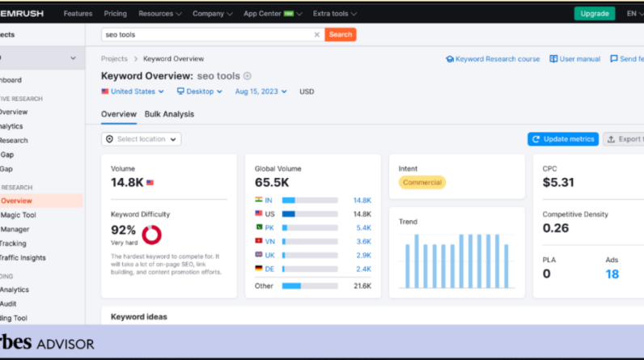Screen dimensions: 644x360
Task: Go to the Projects breadcrumb
Action: coord(114,59)
